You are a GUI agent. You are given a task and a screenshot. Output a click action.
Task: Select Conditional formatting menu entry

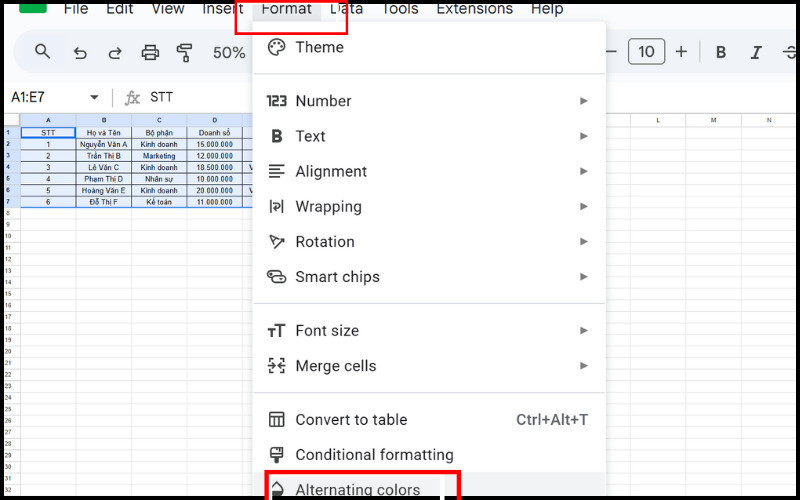click(x=373, y=455)
